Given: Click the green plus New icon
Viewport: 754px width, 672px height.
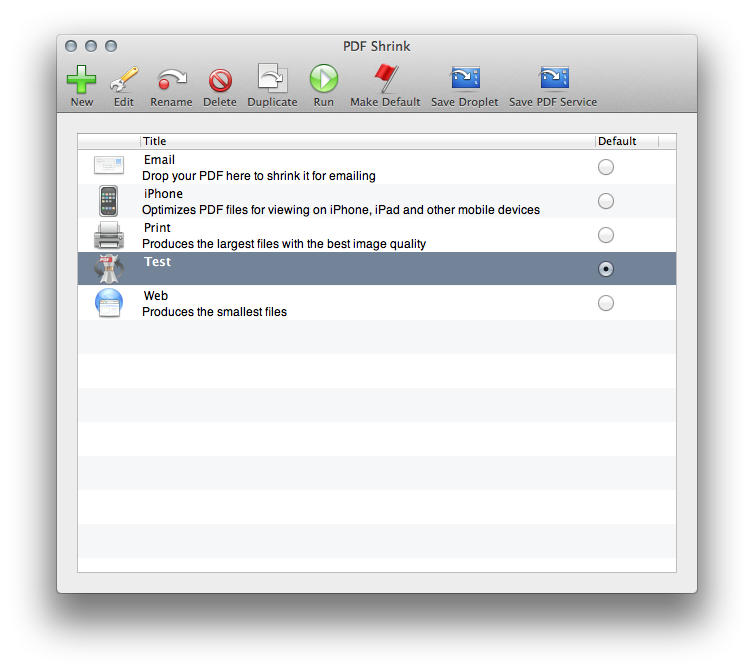Looking at the screenshot, I should click(x=81, y=79).
